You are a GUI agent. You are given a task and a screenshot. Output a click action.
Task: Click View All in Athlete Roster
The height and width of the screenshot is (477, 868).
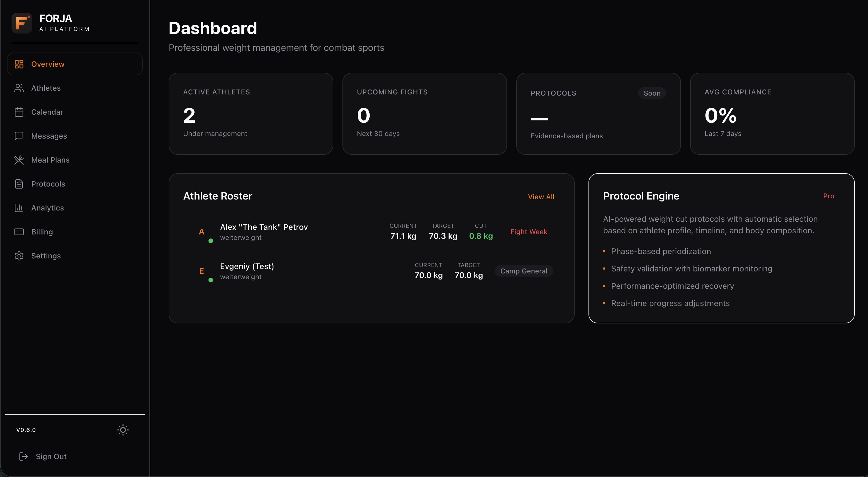[541, 197]
